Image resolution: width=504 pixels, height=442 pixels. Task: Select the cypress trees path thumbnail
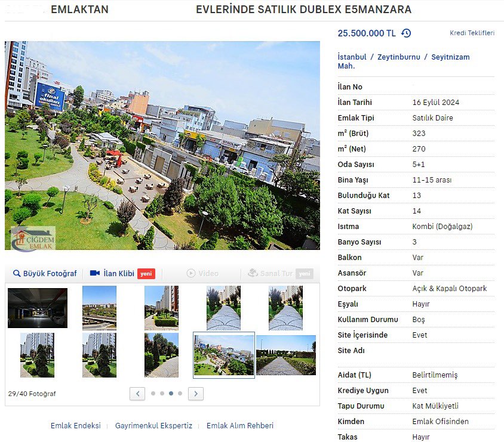pyautogui.click(x=161, y=355)
